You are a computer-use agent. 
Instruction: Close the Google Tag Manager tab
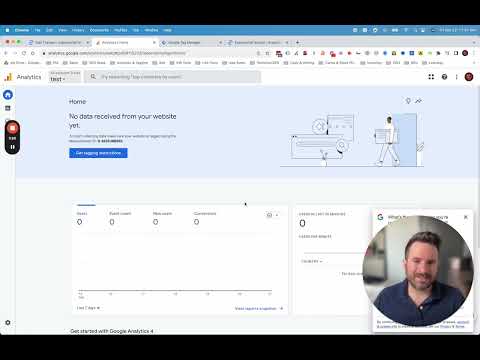tap(220, 42)
